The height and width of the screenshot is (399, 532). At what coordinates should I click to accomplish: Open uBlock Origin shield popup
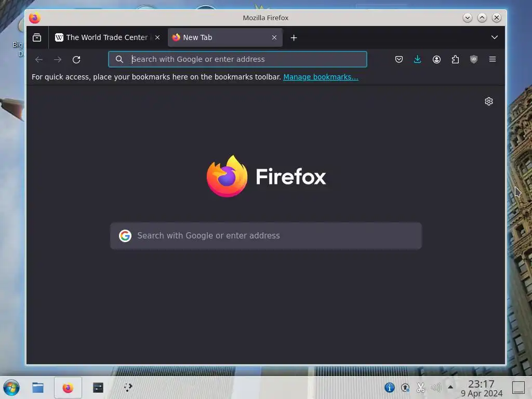[474, 59]
